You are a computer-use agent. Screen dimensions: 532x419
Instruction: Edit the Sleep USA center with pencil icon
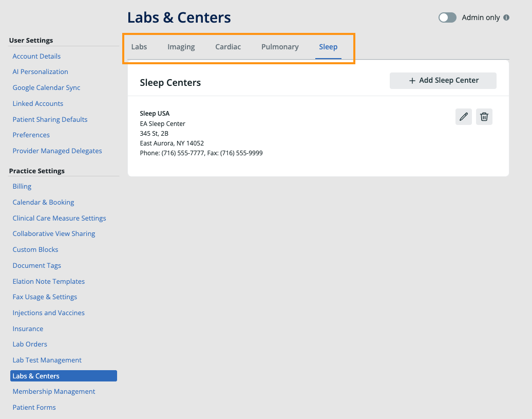click(x=464, y=117)
